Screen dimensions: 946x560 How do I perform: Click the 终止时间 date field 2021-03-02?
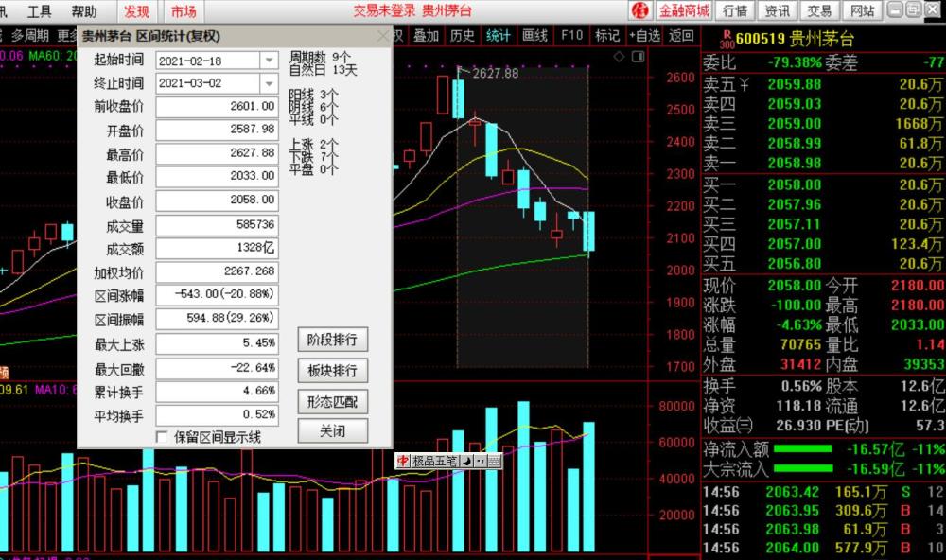pyautogui.click(x=208, y=83)
